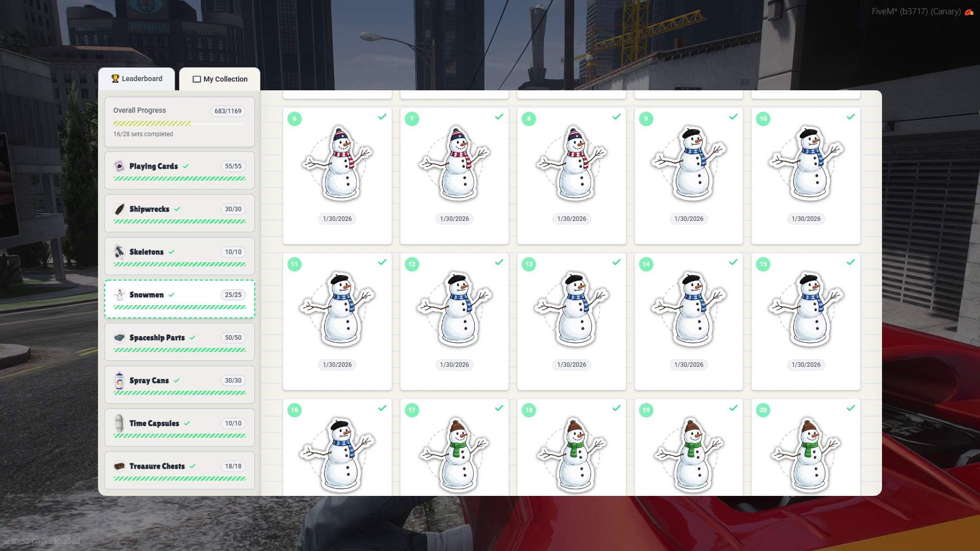This screenshot has width=980, height=551.
Task: Click the 1/30/2026 date on card 9
Action: coord(689,219)
